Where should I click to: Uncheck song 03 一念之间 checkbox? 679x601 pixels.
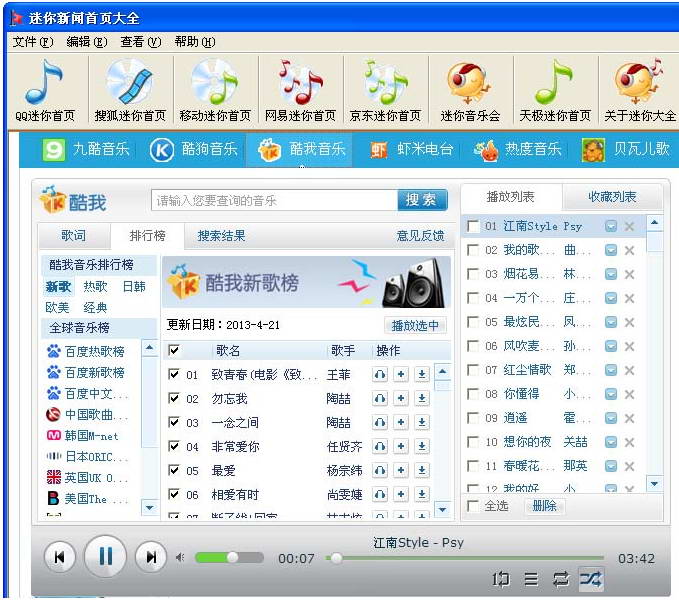point(174,422)
